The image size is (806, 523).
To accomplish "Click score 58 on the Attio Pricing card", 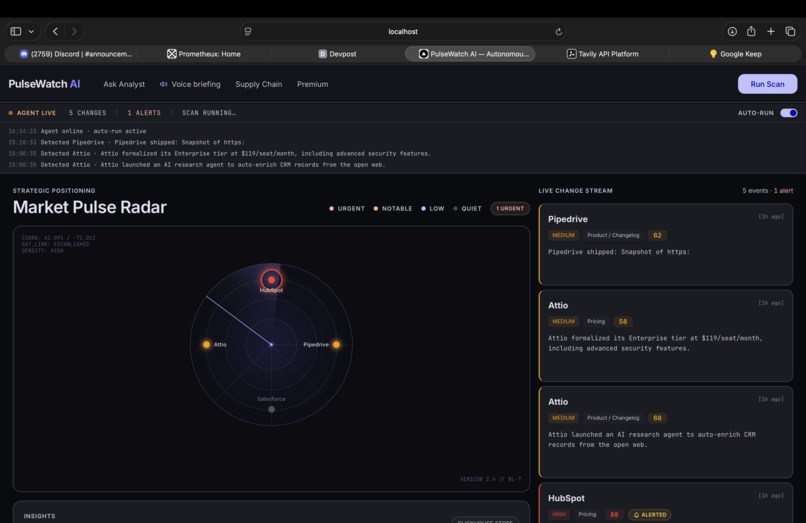I will (622, 322).
